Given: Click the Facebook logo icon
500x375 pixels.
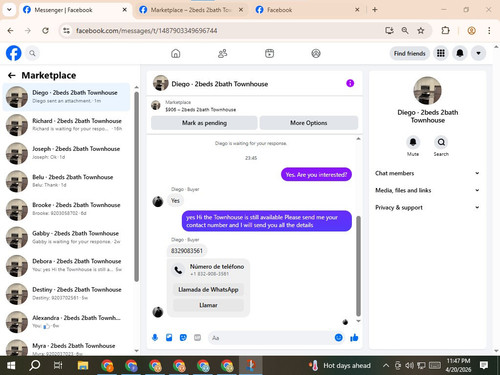Looking at the screenshot, I should pos(14,53).
